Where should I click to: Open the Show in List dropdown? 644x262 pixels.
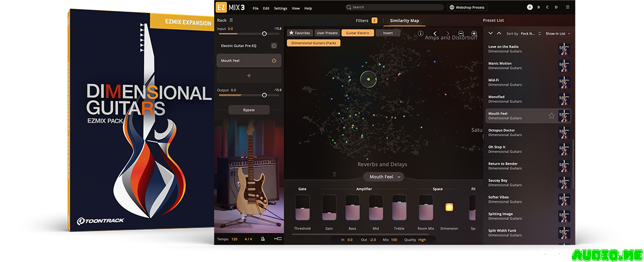pos(558,33)
